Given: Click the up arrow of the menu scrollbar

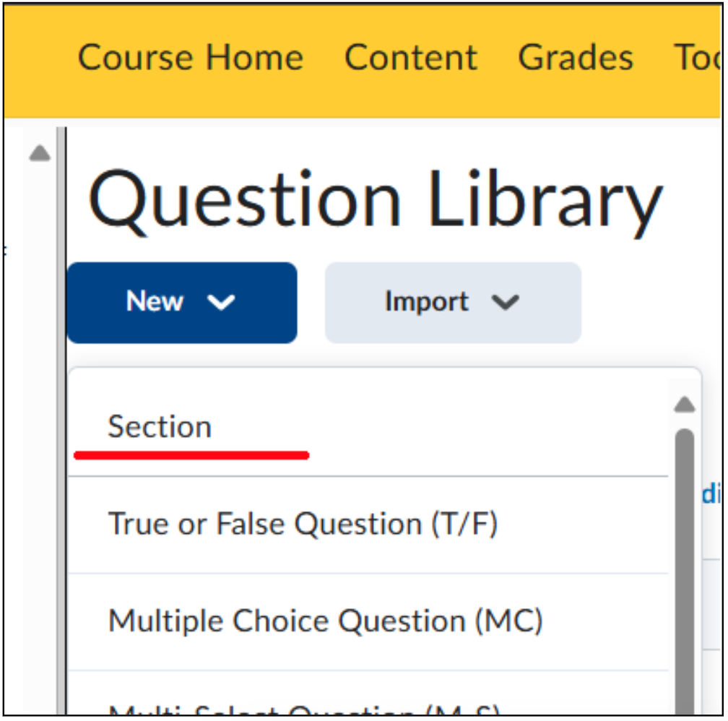Looking at the screenshot, I should pos(685,404).
